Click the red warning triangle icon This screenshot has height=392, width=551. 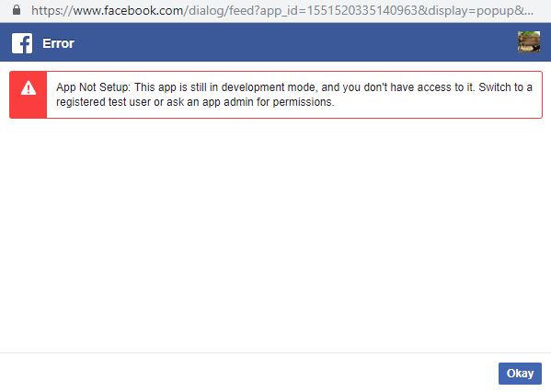point(29,88)
